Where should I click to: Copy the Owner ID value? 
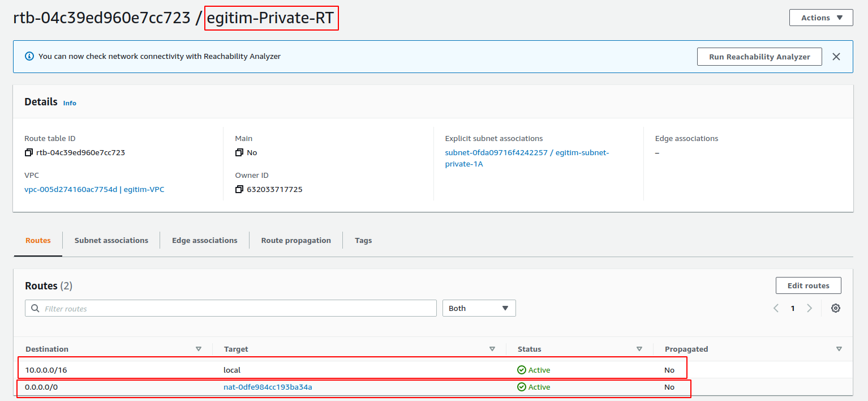[239, 189]
